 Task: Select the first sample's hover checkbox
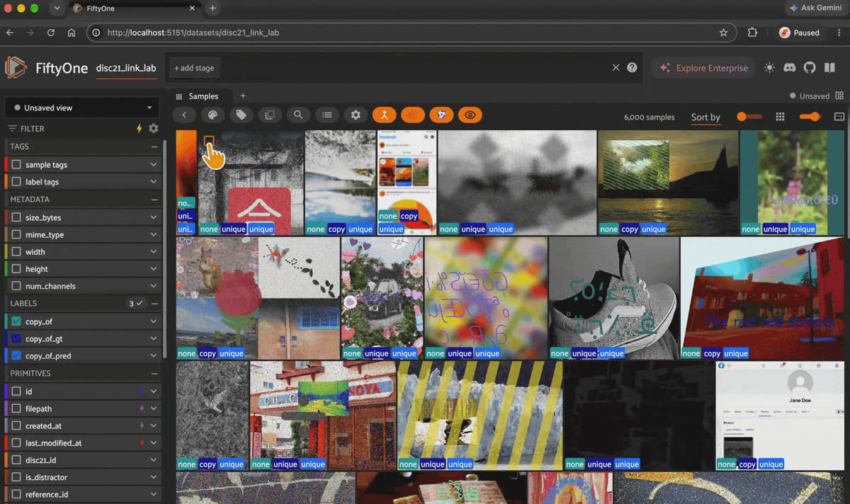(209, 141)
